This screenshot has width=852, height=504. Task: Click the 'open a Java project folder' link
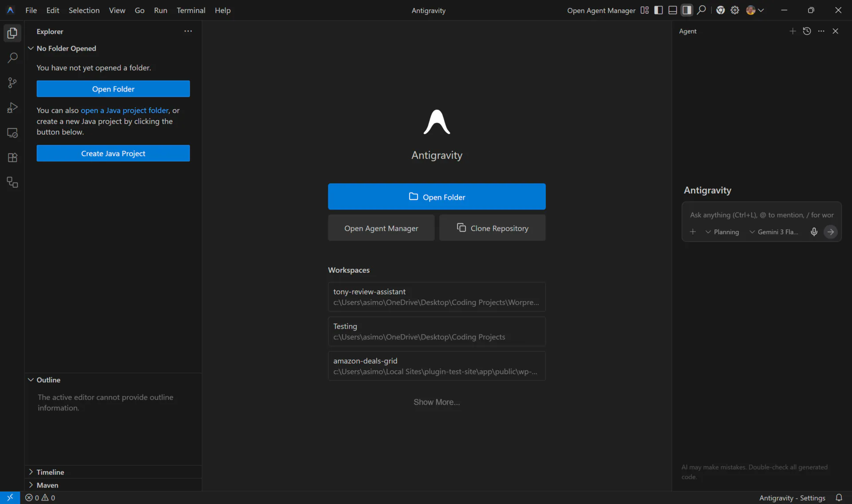(x=124, y=110)
